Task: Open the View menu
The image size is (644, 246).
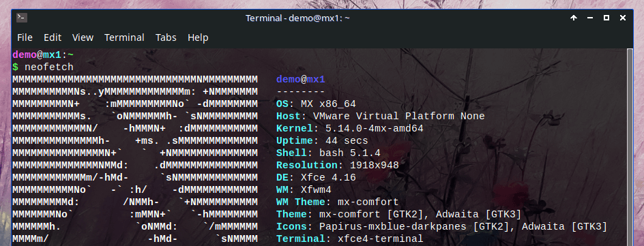Action: coord(83,37)
